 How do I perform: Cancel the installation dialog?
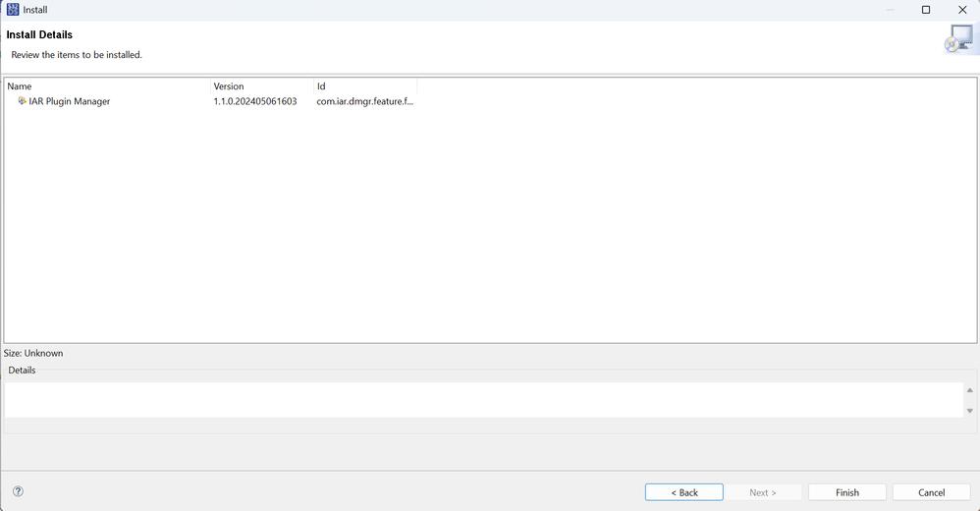point(931,492)
